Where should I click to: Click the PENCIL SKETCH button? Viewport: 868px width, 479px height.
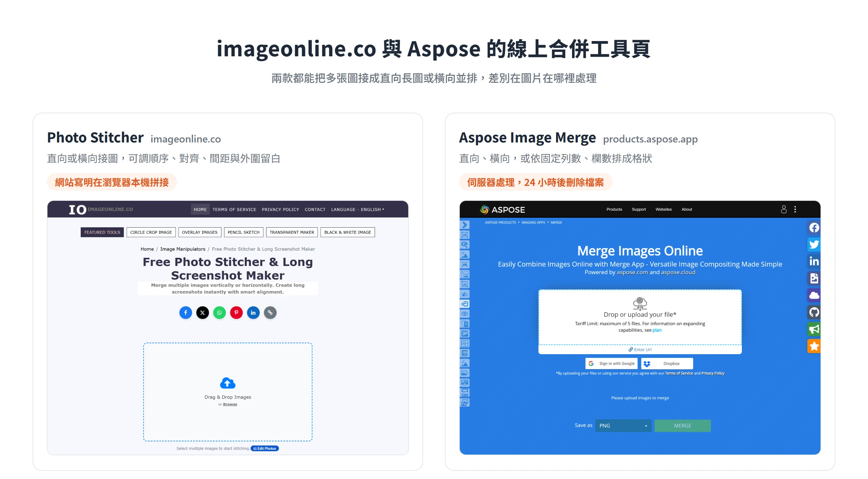(x=243, y=232)
